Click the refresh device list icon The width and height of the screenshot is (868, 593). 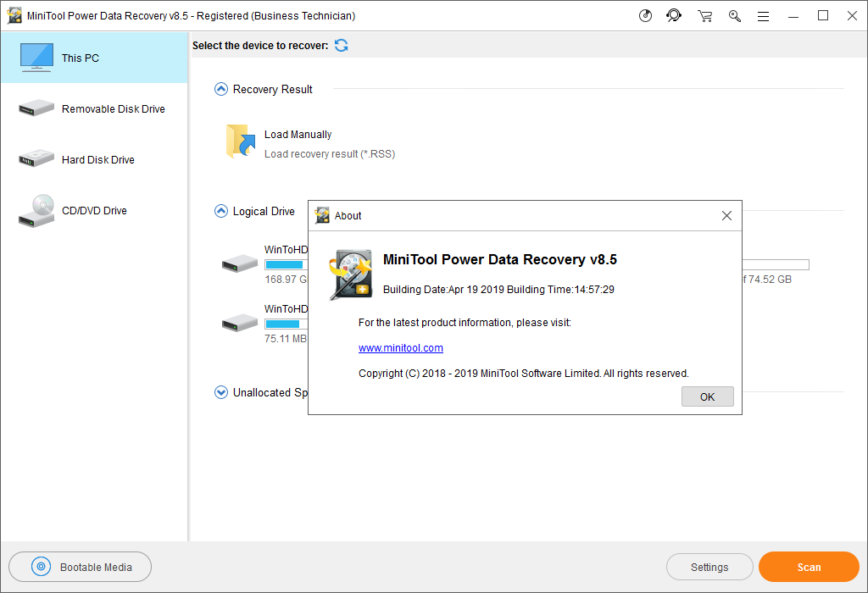pyautogui.click(x=341, y=46)
